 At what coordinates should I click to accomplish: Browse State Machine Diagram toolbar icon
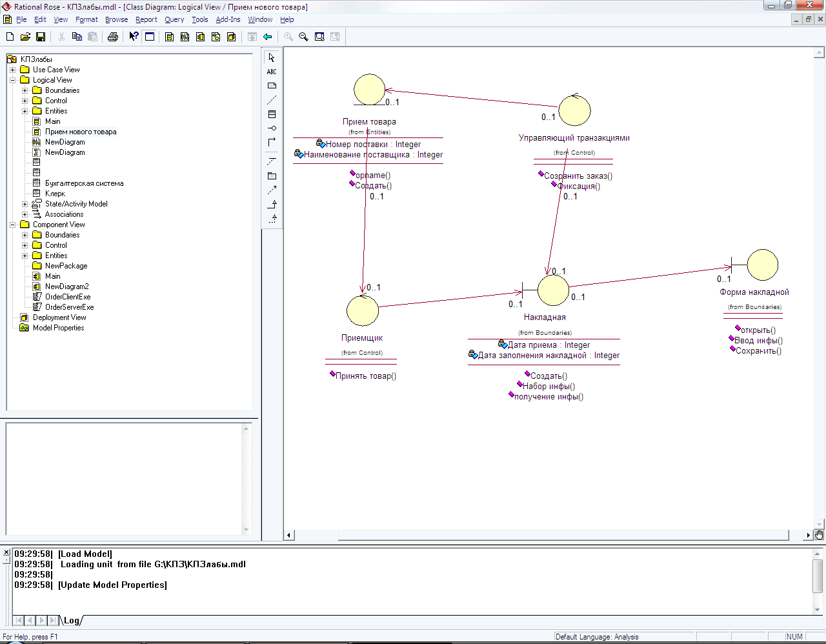(216, 37)
